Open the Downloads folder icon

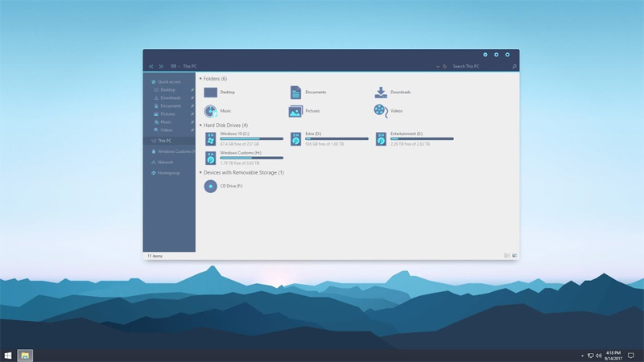381,93
